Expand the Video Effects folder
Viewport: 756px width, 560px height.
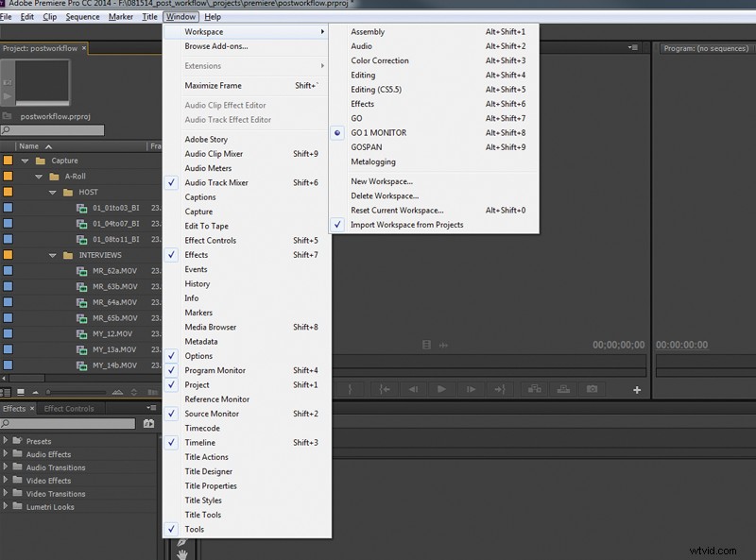coord(8,481)
